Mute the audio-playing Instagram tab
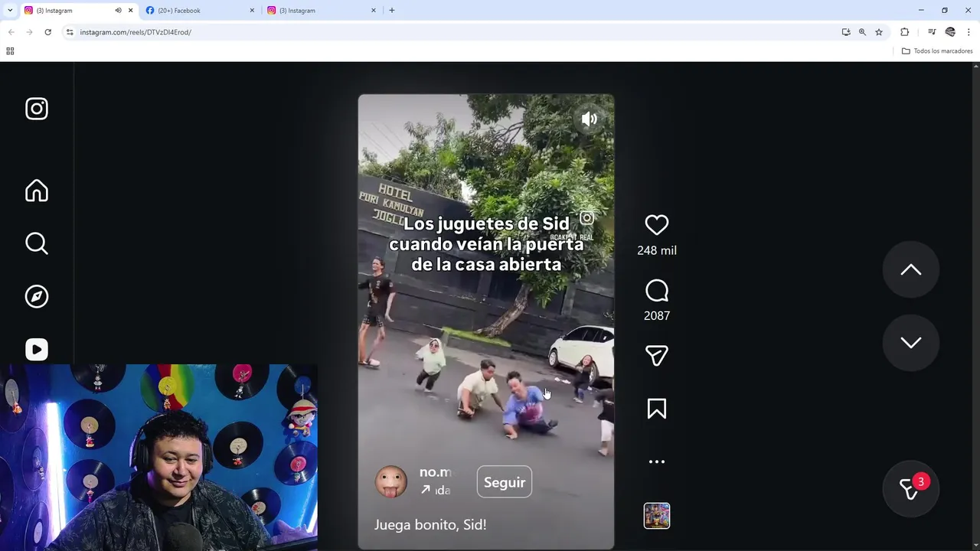The width and height of the screenshot is (980, 551). pos(118,11)
